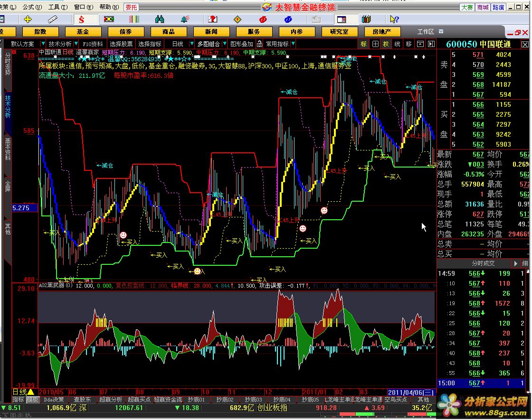Click the yellow four-way move arrows icon

[28, 19]
